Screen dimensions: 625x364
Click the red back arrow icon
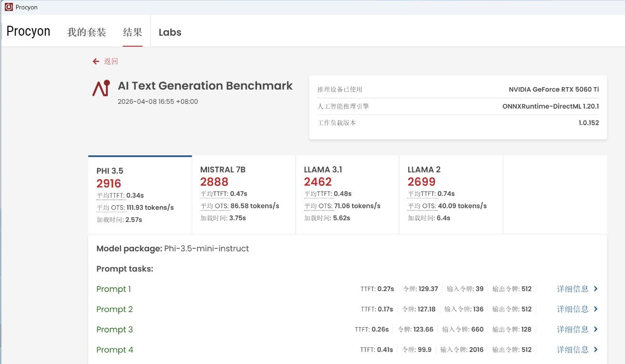click(x=96, y=61)
